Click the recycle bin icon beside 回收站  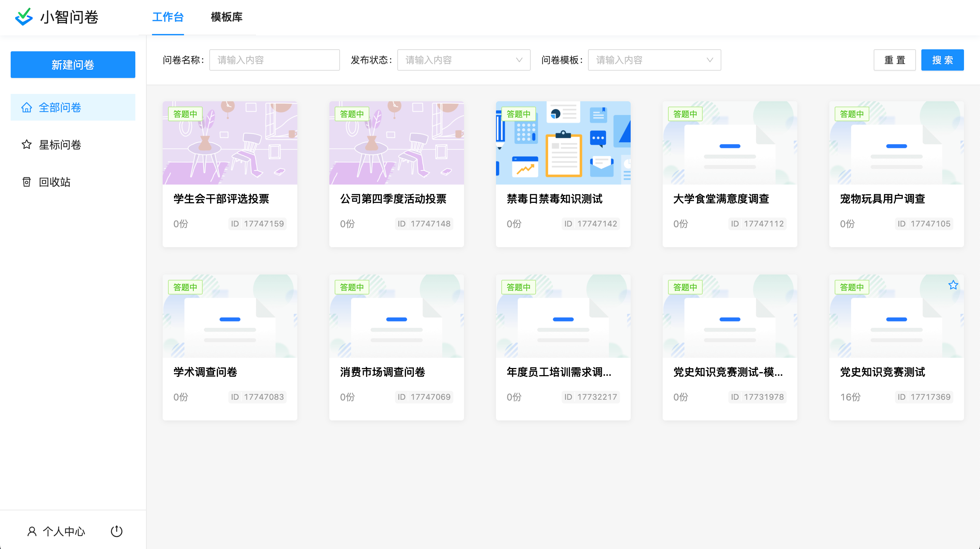pyautogui.click(x=26, y=182)
